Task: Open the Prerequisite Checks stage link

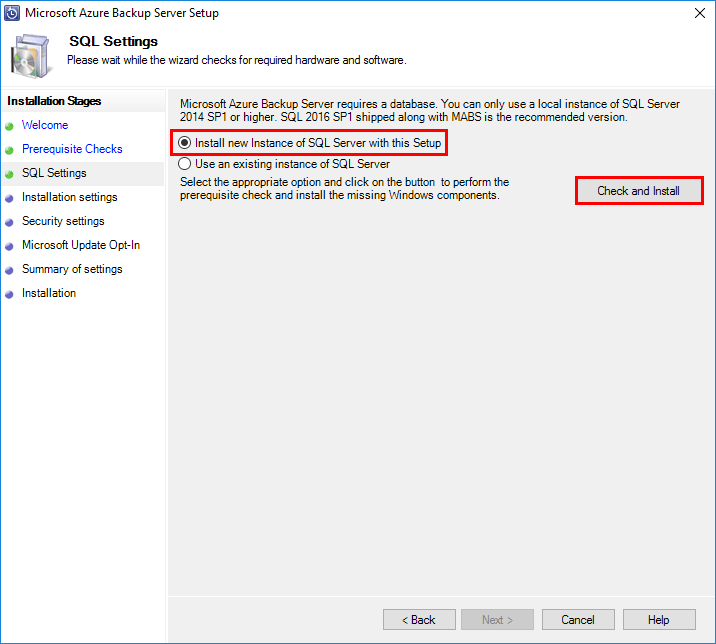Action: 72,149
